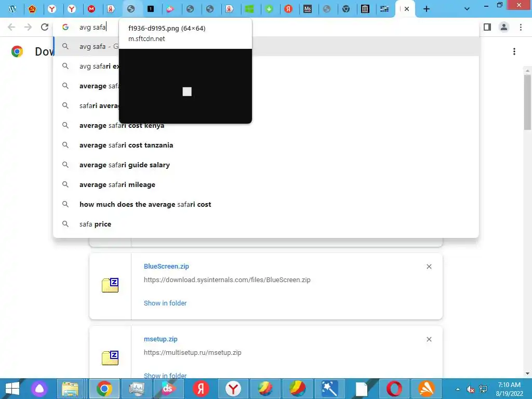The image size is (532, 399).
Task: Open the msetup.zip download link
Action: click(161, 339)
